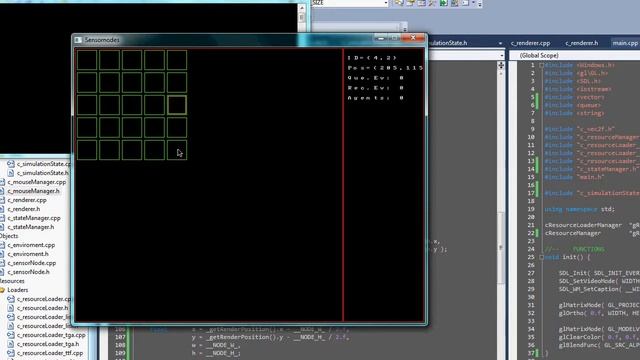Select c_enviroment.h in Solution Explorer
Viewport: 640px width, 360px height.
[28, 254]
